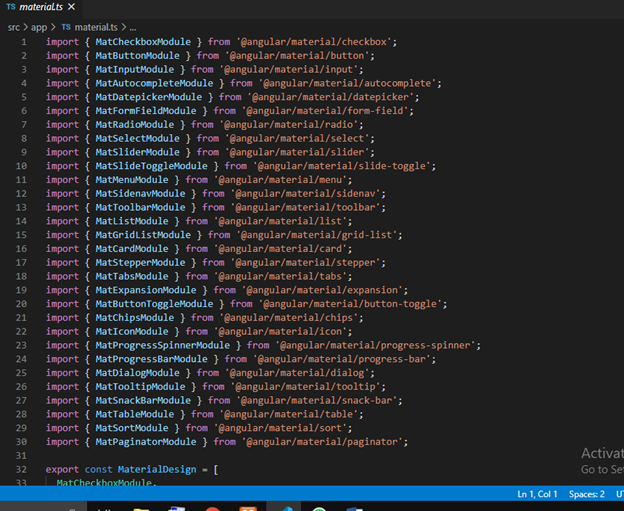Screen dimensions: 624x511
Task: Click the TS file icon in the tab
Action: [11, 7]
